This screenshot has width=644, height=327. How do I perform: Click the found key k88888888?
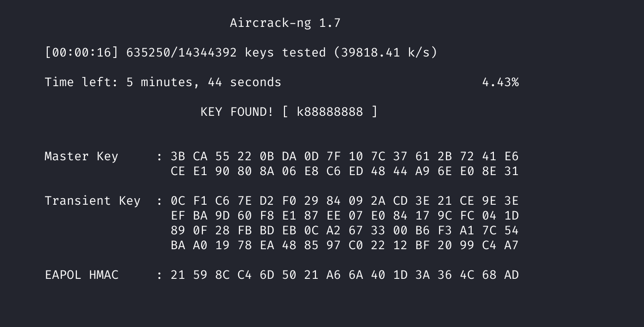tap(329, 112)
